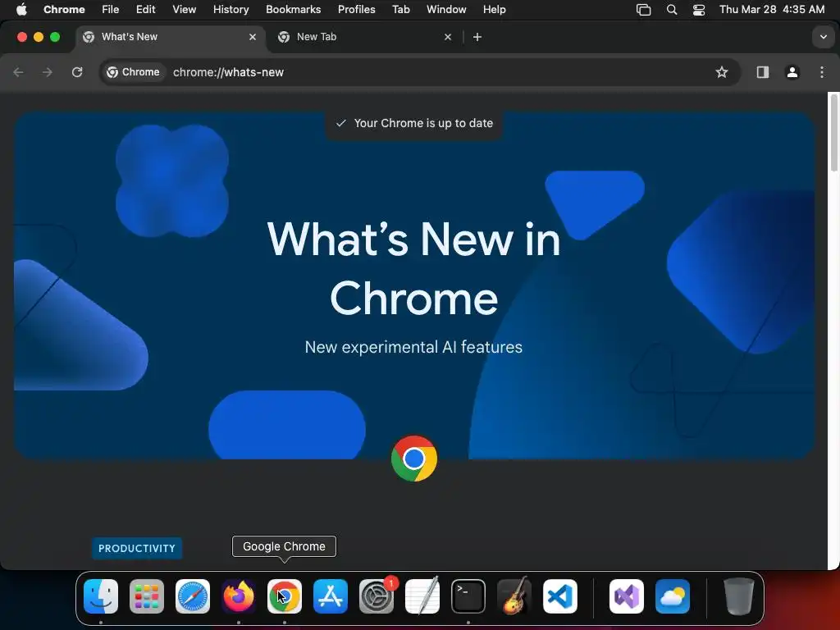Viewport: 840px width, 630px height.
Task: Expand the tab search dropdown arrow
Action: (824, 37)
